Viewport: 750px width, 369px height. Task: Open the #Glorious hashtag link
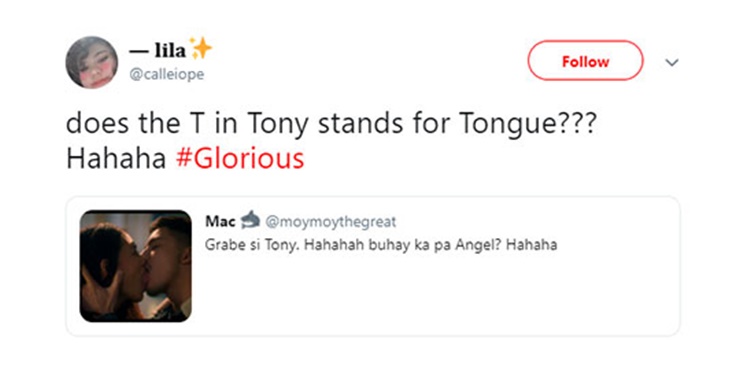240,159
